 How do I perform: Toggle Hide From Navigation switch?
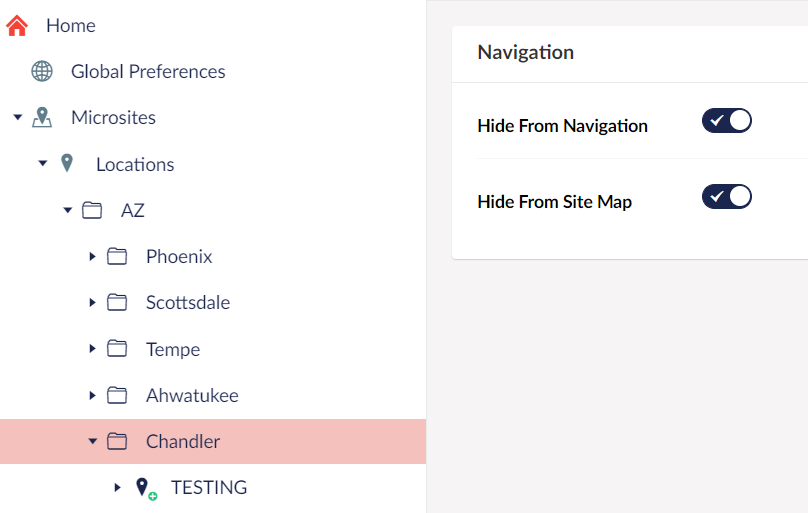pyautogui.click(x=727, y=121)
